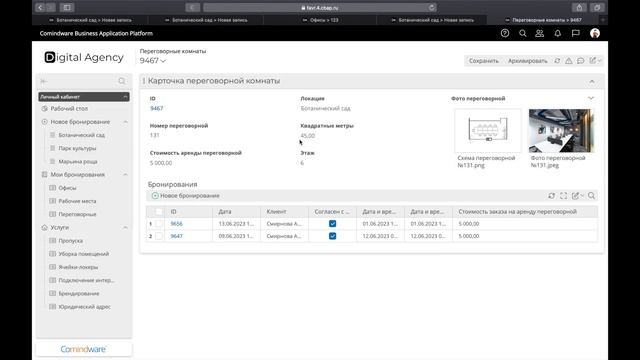
Task: Click the sidebar search magnifier
Action: pyautogui.click(x=122, y=81)
